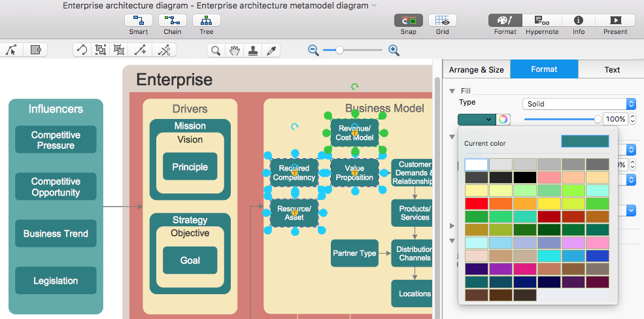Screen dimensions: 644x319
Task: Click the Hypernote button
Action: pyautogui.click(x=542, y=20)
